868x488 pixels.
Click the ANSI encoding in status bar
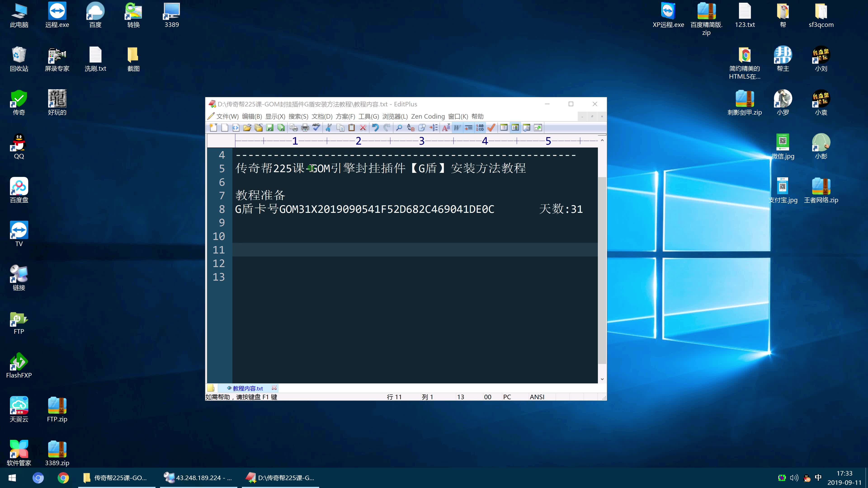coord(537,397)
